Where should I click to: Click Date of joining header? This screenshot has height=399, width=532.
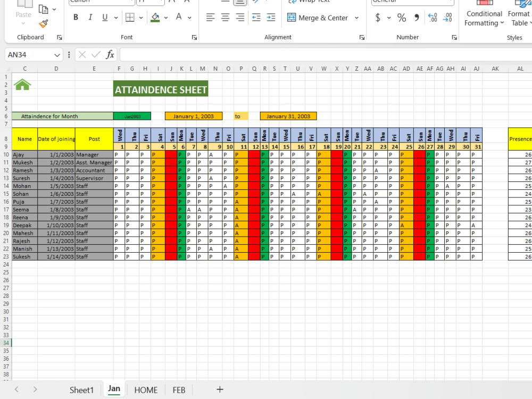tap(56, 139)
